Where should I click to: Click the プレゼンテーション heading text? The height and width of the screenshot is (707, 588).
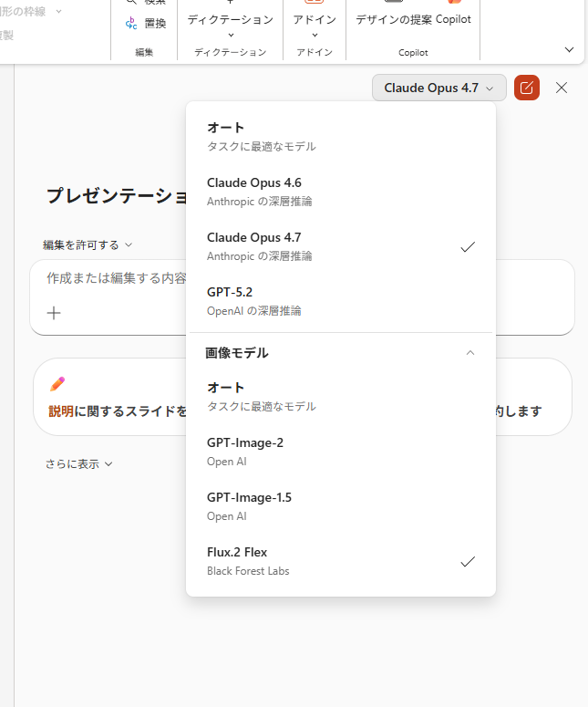click(x=117, y=196)
